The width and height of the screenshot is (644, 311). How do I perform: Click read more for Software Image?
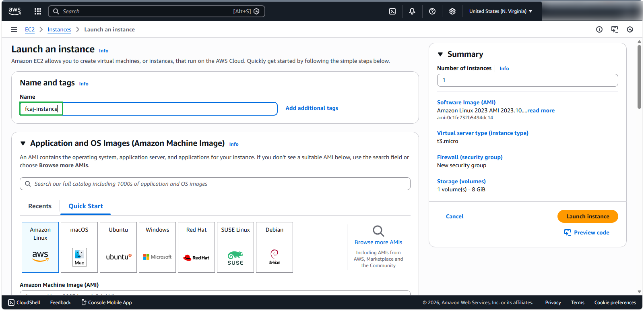coord(541,110)
